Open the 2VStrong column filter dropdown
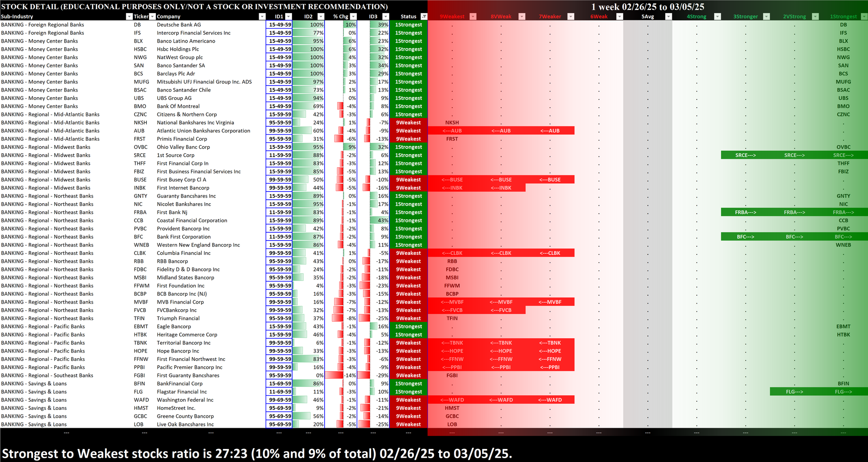The image size is (868, 462). click(815, 16)
